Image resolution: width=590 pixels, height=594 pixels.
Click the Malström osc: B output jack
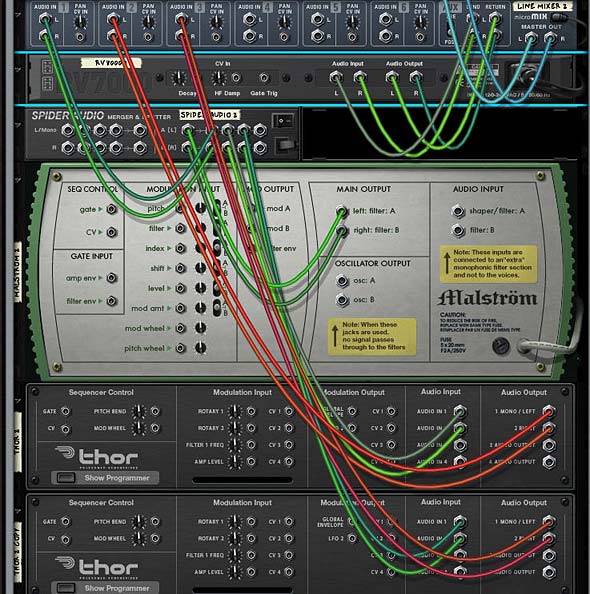click(342, 300)
